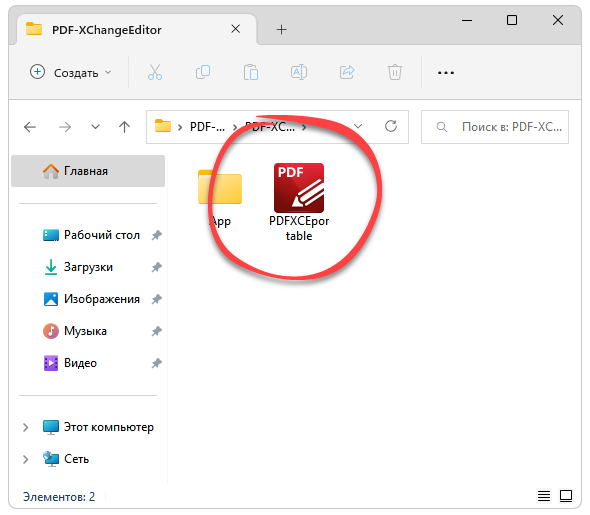Click the Paste clipboard icon
Image resolution: width=590 pixels, height=515 pixels.
coord(251,72)
